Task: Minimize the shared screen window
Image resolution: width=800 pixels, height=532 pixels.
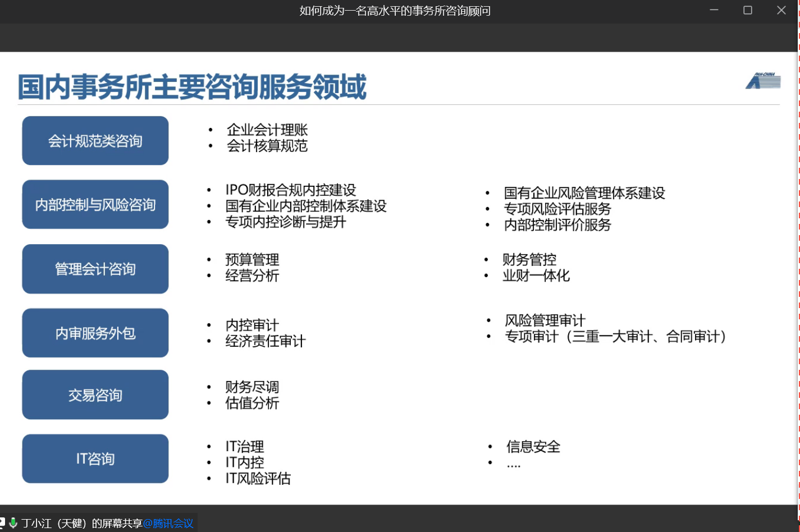Action: click(714, 10)
